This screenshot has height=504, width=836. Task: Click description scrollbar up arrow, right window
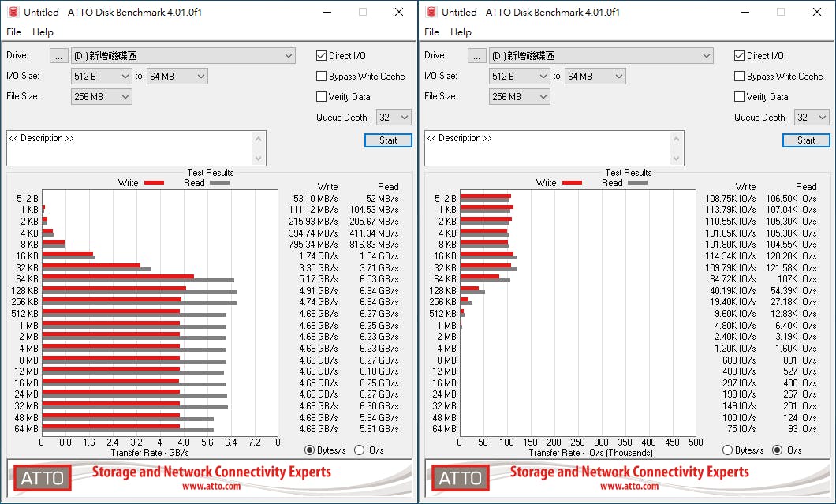pos(677,139)
